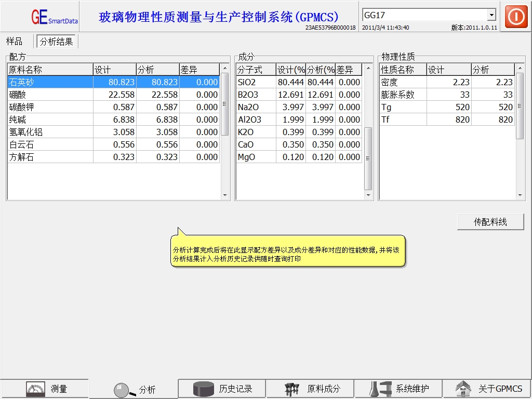Select the Na2O row
The height and width of the screenshot is (399, 532).
[x=299, y=107]
